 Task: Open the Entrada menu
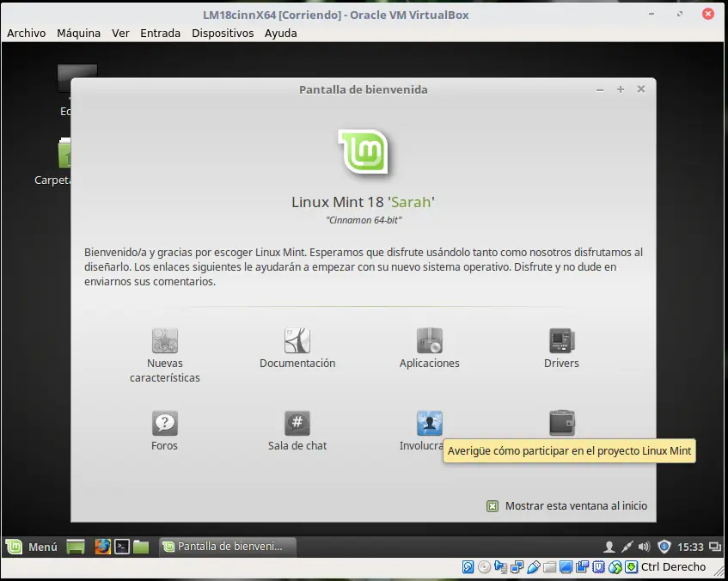160,33
